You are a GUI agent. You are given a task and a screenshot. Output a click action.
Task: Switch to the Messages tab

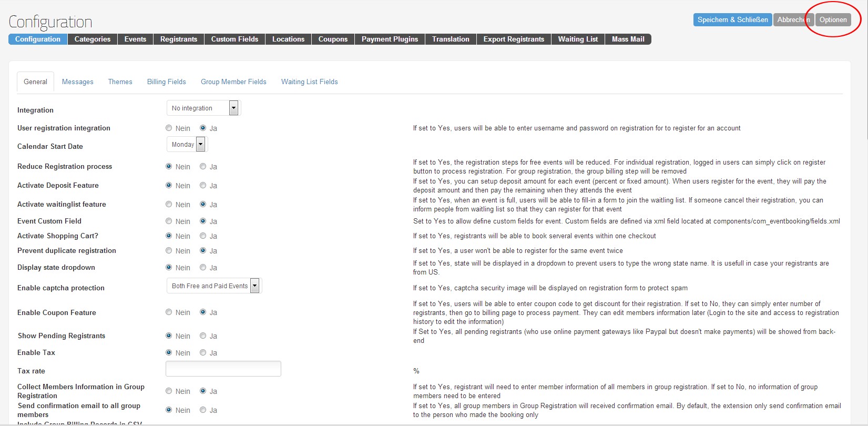click(x=78, y=82)
